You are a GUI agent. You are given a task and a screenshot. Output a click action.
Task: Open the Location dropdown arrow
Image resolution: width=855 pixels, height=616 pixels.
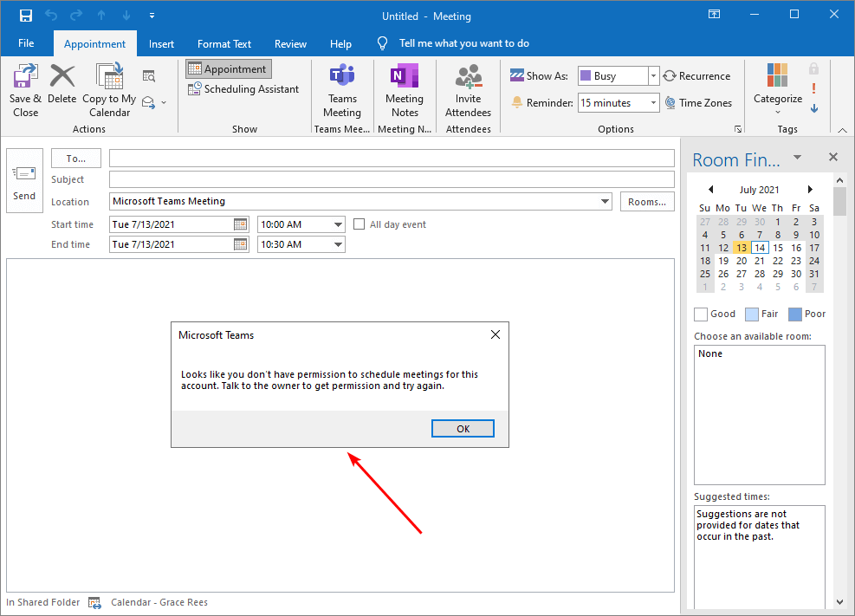605,201
